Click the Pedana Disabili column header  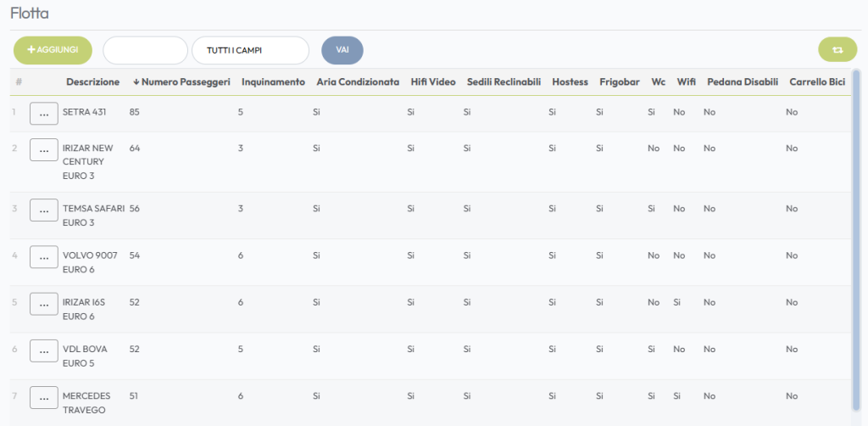pos(743,82)
